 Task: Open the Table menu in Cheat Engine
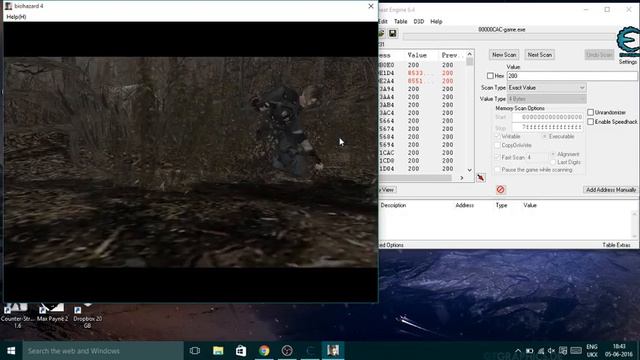(400, 21)
